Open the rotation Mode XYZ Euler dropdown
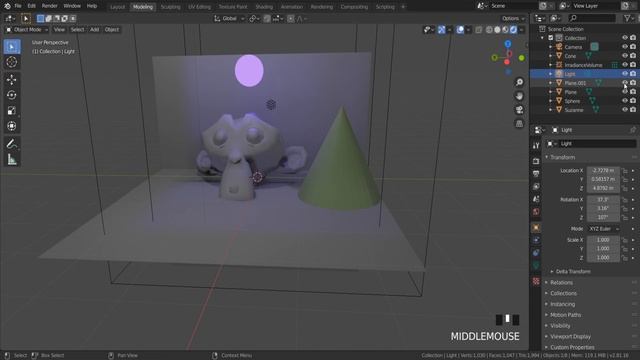Screen dimensions: 640x360 tap(604, 229)
